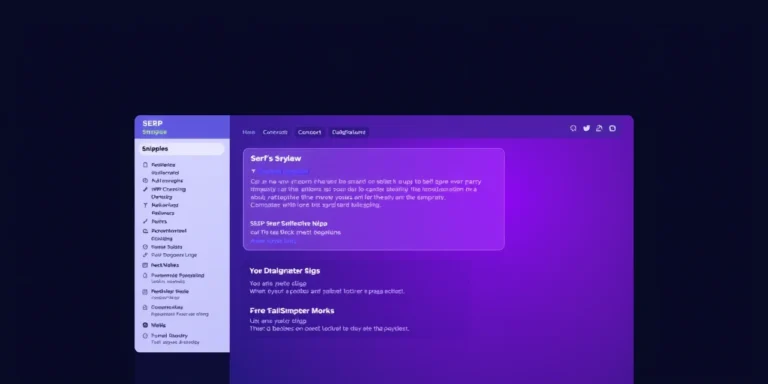Click the clock icon in the sidebar list
Viewport: 768px width, 384px height.
[x=145, y=247]
